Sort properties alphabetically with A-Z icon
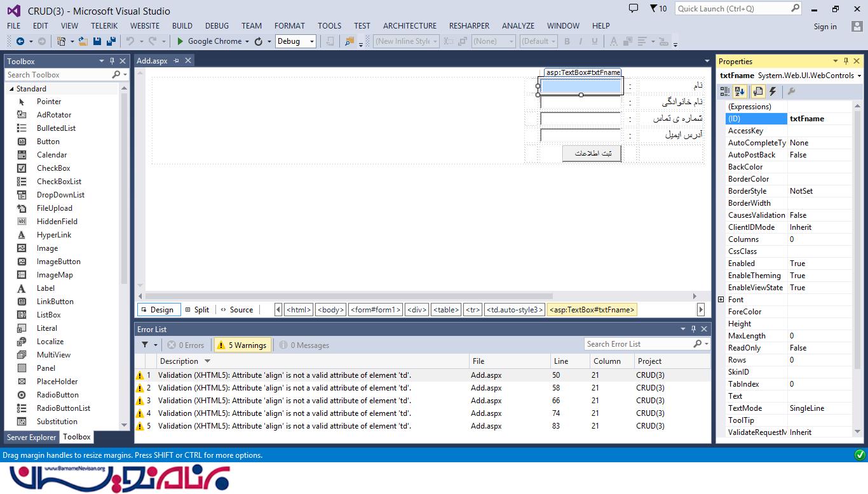The image size is (868, 494). click(x=740, y=91)
